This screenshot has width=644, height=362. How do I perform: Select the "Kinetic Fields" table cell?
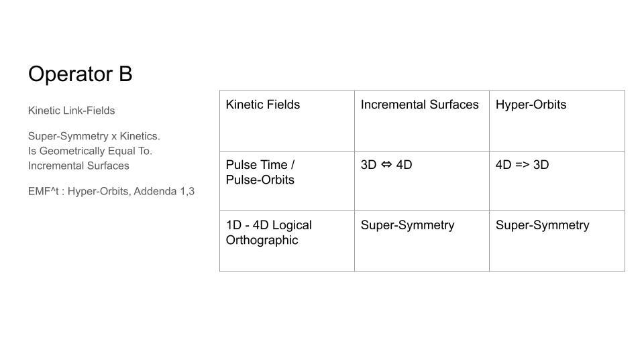[263, 105]
